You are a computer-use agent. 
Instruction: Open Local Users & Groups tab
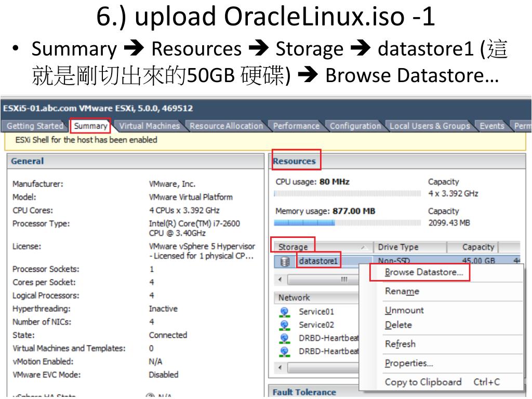[x=430, y=126]
